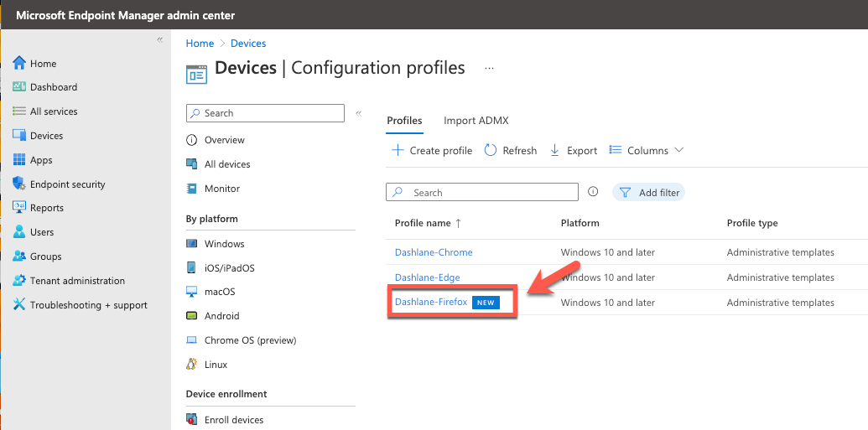Click the Devices submenu Search field
This screenshot has width=868, height=430.
266,113
